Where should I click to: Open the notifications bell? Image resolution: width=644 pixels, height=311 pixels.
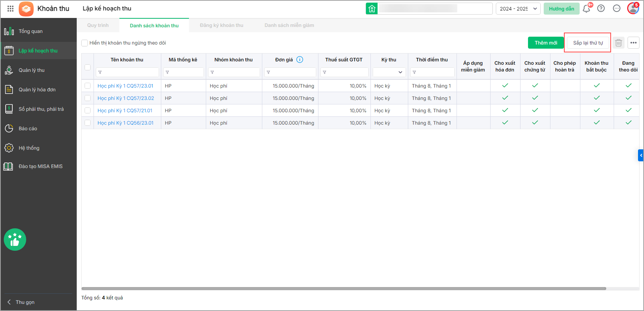[x=586, y=9]
